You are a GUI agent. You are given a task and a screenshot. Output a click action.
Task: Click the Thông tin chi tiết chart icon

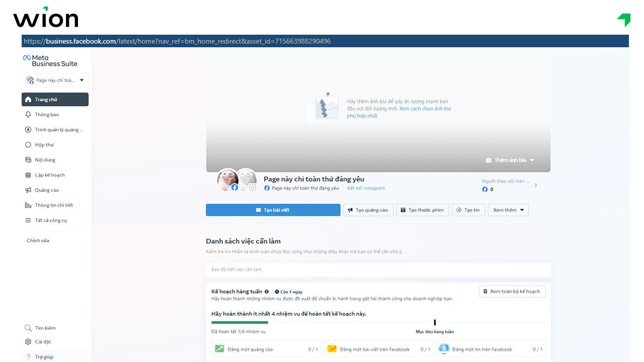[x=28, y=205]
